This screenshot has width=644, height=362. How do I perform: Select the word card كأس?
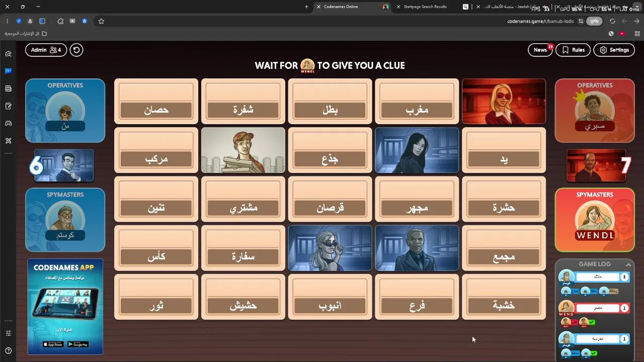point(156,248)
